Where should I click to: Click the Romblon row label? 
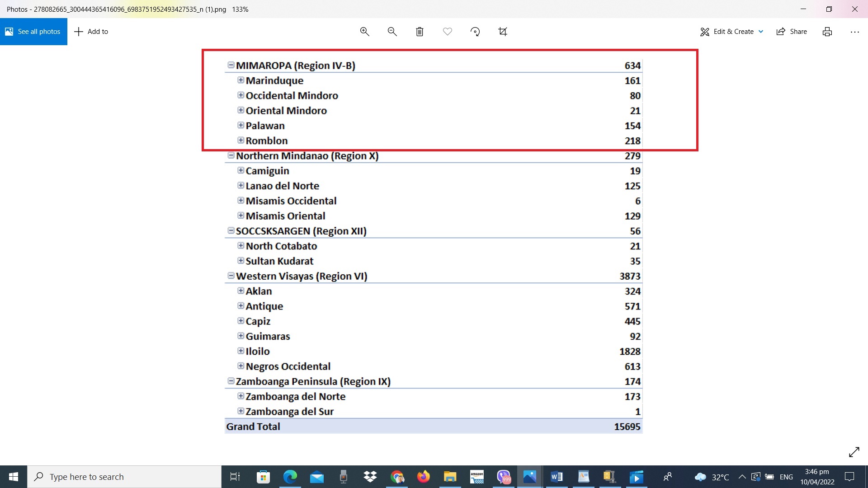[267, 141]
